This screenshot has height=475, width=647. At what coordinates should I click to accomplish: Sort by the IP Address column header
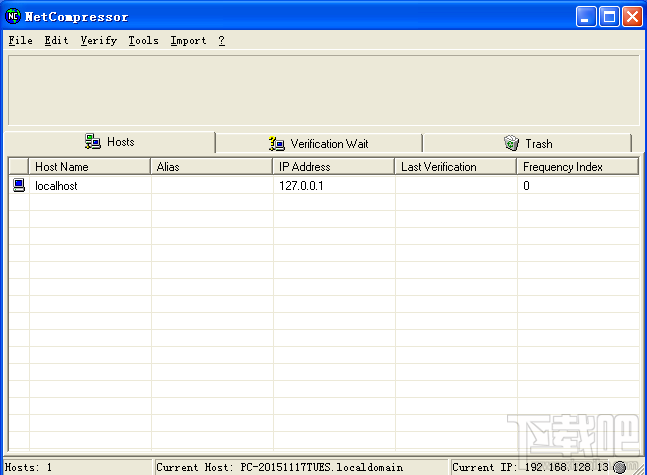[333, 167]
